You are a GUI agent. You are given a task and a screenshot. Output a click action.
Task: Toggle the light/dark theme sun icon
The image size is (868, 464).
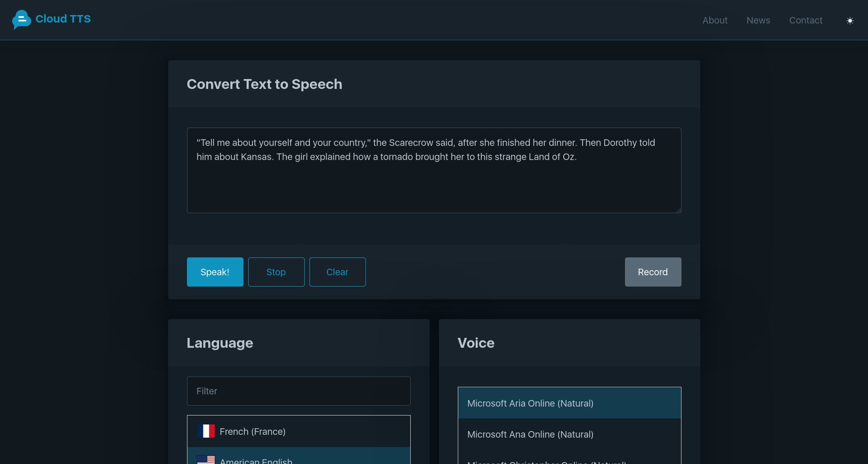[x=850, y=20]
